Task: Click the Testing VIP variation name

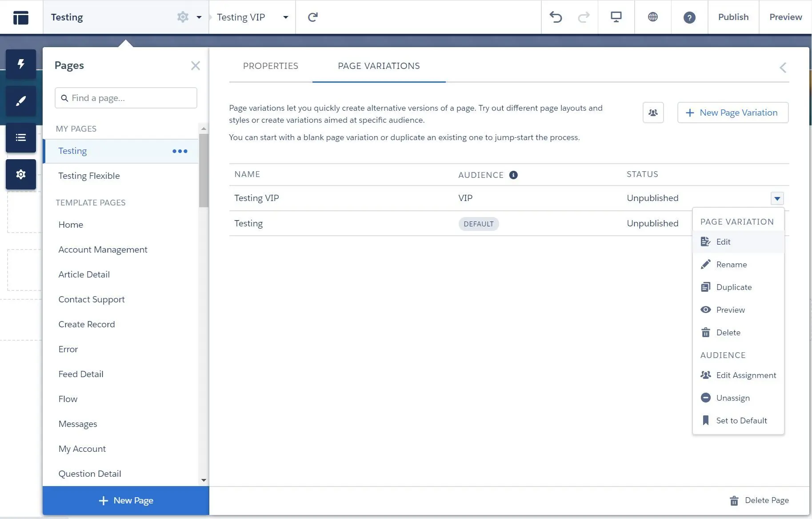Action: point(256,198)
